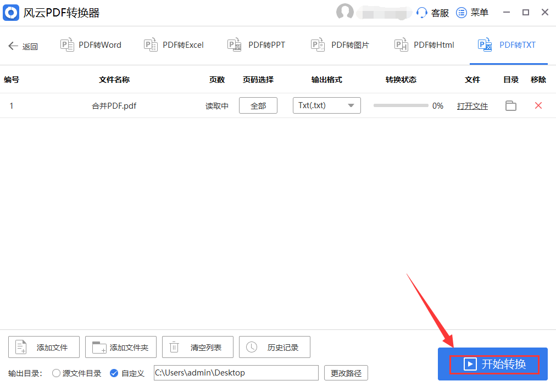Open the Txt(.txt) output format dropdown
The width and height of the screenshot is (556, 392).
click(326, 105)
